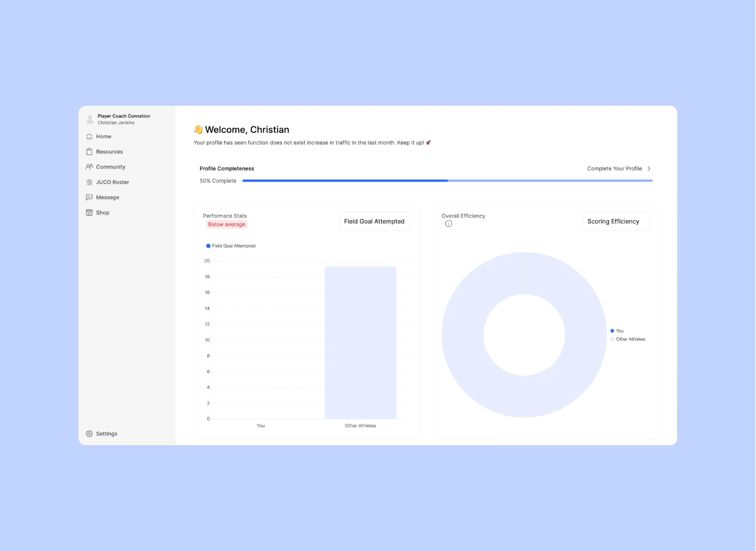
Task: Click the Resources clipboard icon
Action: [89, 152]
